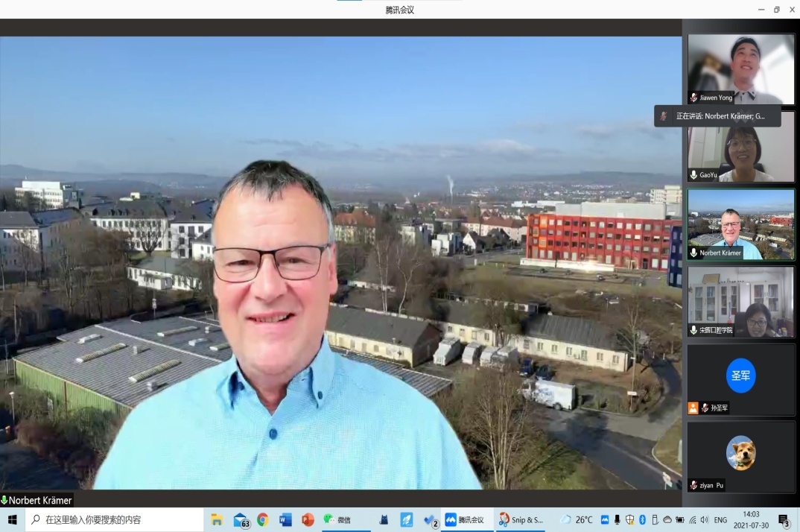The image size is (800, 532).
Task: Select Jiawen Yong's video thumbnail
Action: pos(740,69)
